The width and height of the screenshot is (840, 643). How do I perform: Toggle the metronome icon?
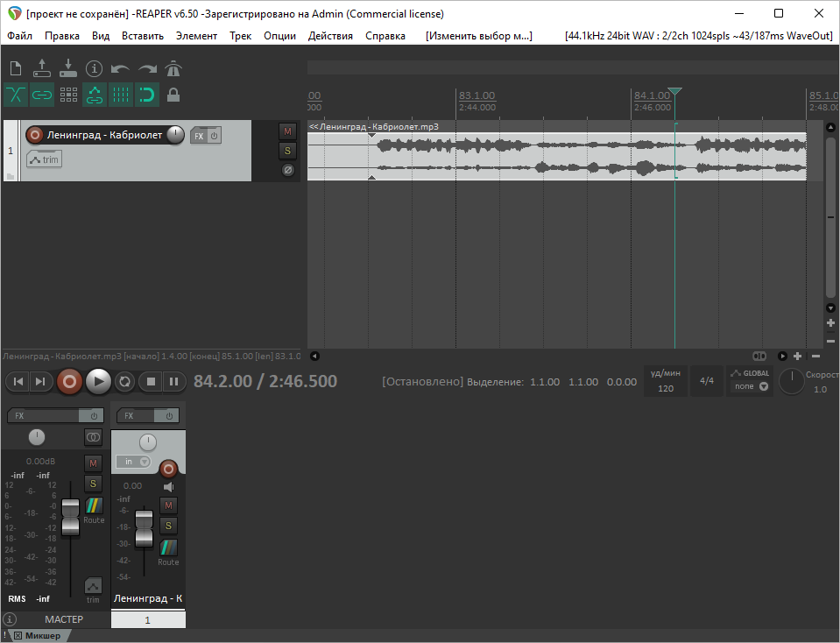[x=173, y=68]
